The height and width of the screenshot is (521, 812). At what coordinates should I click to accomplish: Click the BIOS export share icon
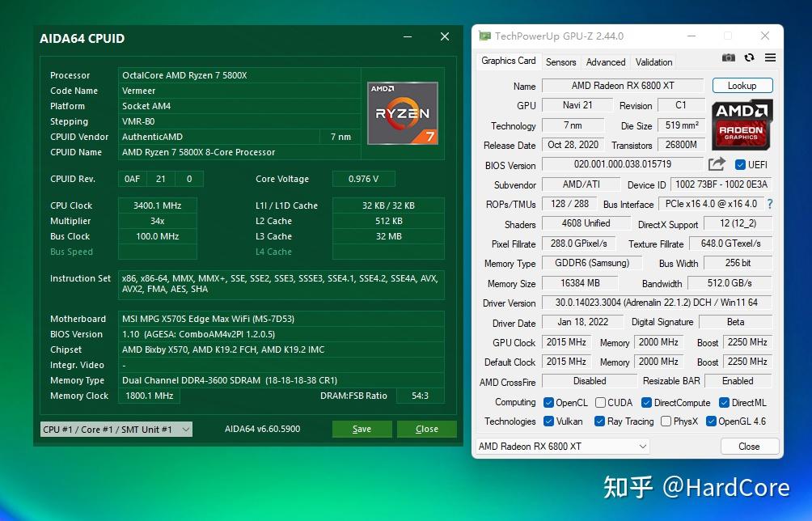point(717,164)
